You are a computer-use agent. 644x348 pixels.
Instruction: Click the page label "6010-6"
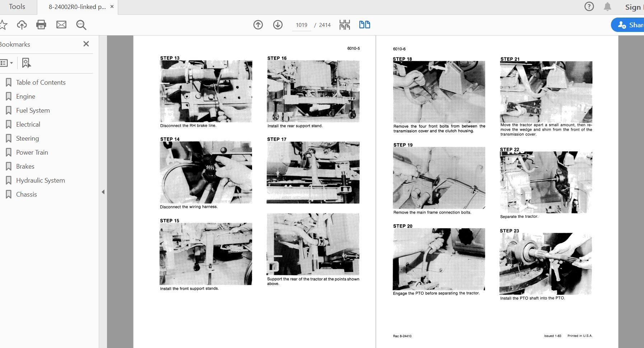click(399, 49)
